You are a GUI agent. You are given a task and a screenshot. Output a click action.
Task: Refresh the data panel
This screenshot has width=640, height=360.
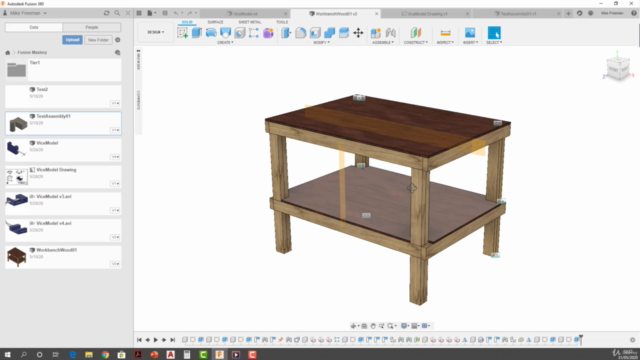point(107,13)
